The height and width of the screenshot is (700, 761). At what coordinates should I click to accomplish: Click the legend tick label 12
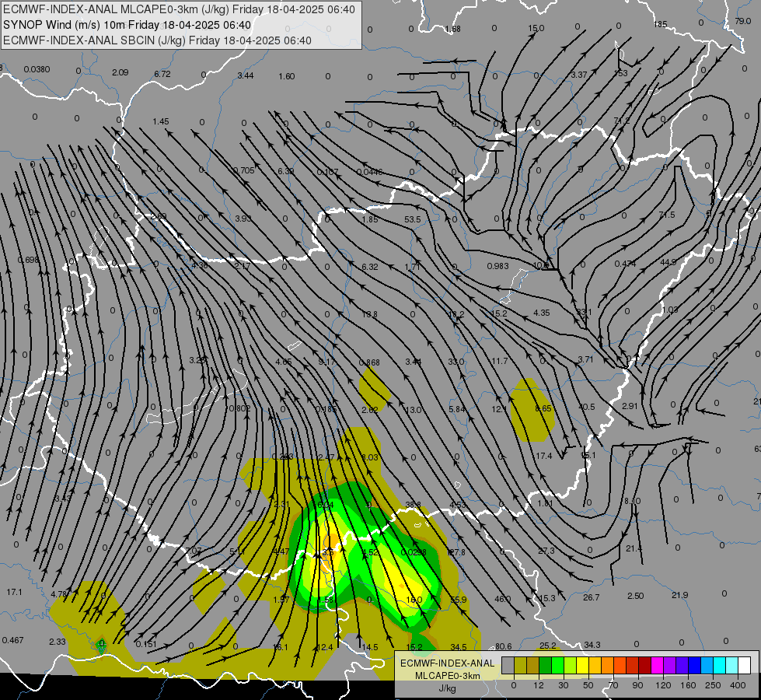pos(538,685)
